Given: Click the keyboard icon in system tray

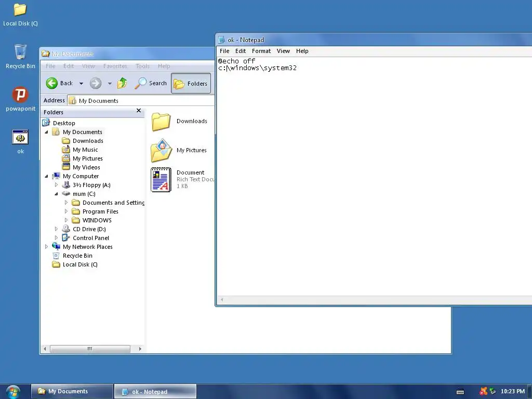Looking at the screenshot, I should pyautogui.click(x=460, y=392).
